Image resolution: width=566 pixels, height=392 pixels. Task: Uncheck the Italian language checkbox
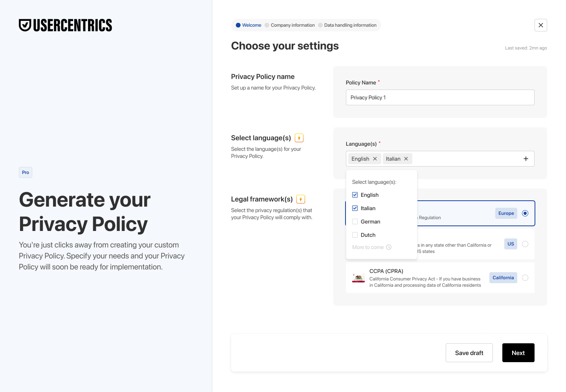pyautogui.click(x=355, y=208)
